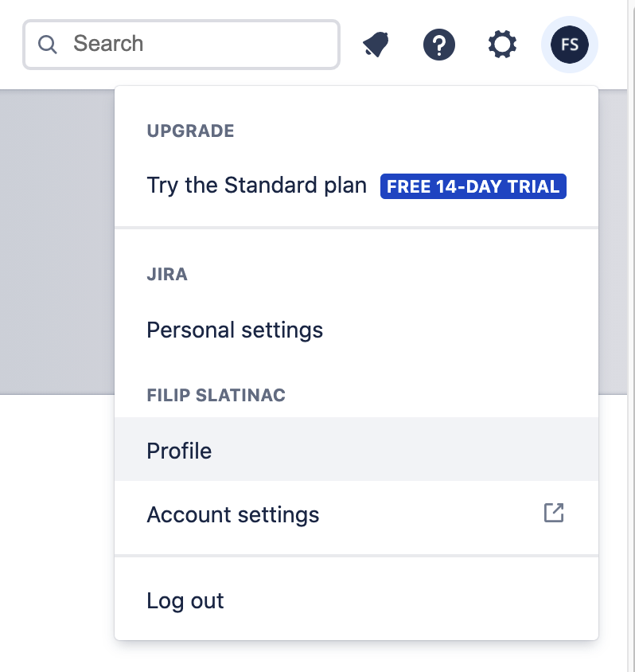The width and height of the screenshot is (635, 672).
Task: Click the FREE 14-DAY TRIAL badge
Action: (473, 186)
